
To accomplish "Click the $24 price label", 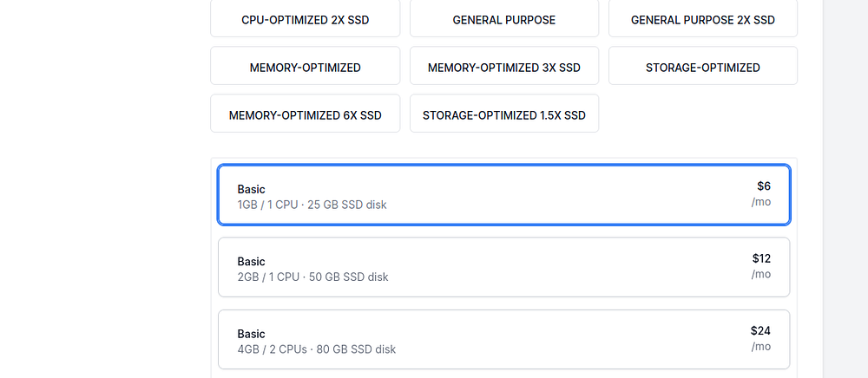I will point(760,330).
